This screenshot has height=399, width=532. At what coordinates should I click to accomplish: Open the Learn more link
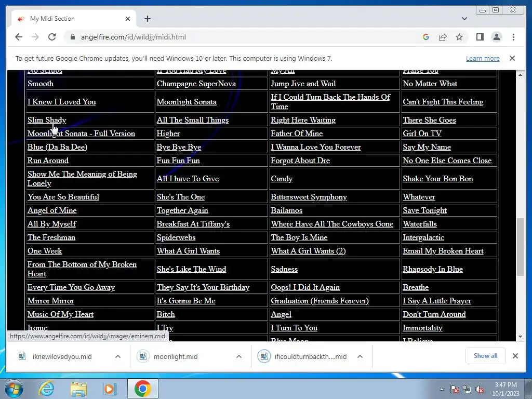pos(483,58)
